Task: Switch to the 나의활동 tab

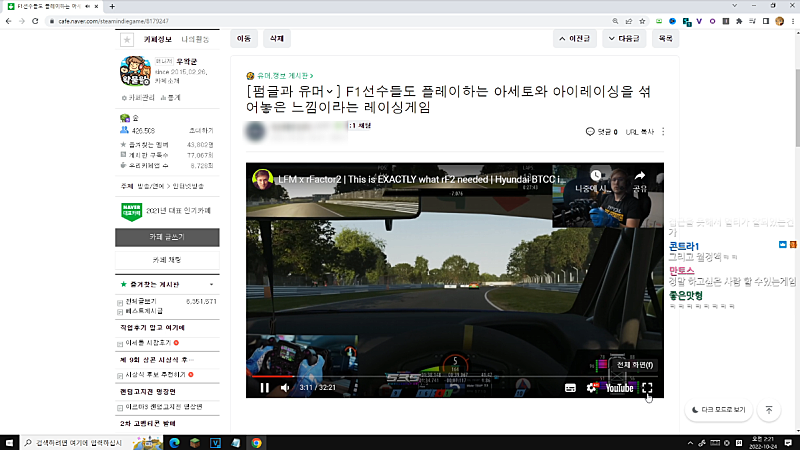Action: click(196, 39)
